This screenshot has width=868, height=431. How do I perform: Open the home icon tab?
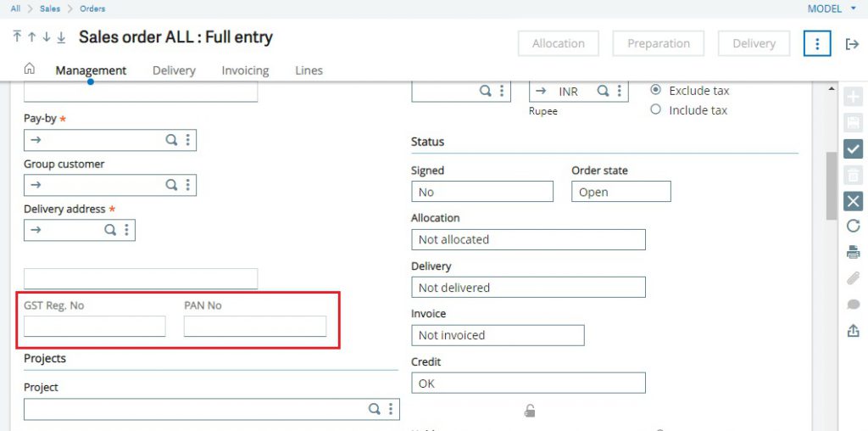pyautogui.click(x=30, y=69)
